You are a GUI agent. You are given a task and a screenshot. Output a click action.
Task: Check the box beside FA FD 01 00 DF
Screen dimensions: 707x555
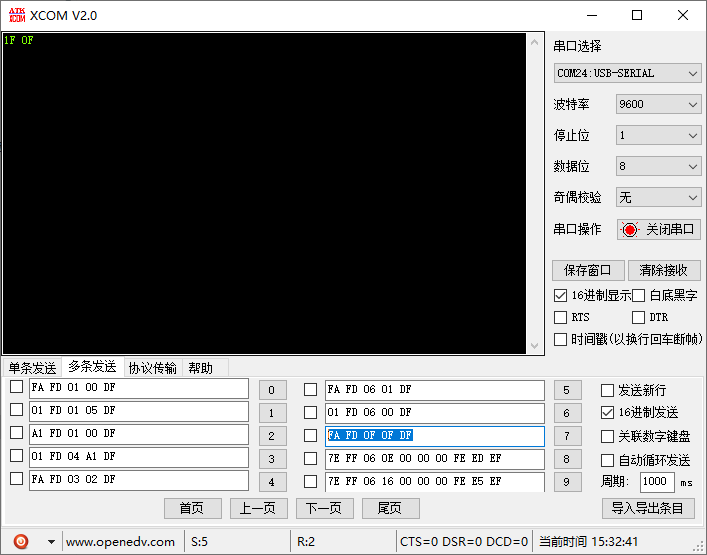click(x=17, y=387)
